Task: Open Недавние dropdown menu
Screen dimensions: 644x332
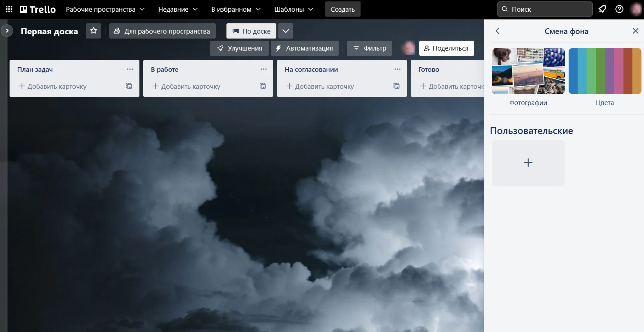Action: 178,9
